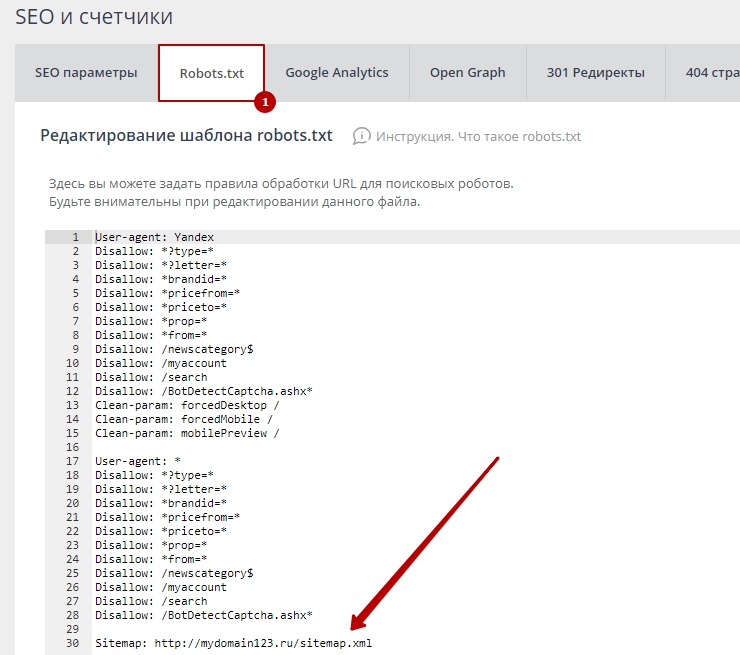The image size is (740, 655).
Task: Click the Sitemap line in editor
Action: [232, 643]
